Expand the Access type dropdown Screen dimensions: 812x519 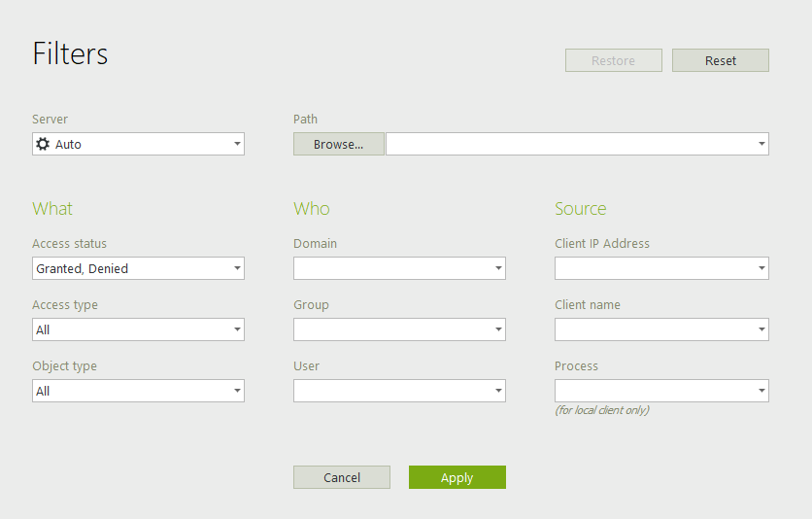tap(138, 329)
